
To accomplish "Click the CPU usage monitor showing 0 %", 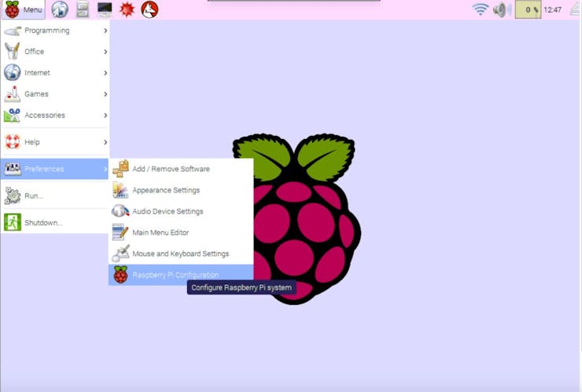I will [x=528, y=9].
